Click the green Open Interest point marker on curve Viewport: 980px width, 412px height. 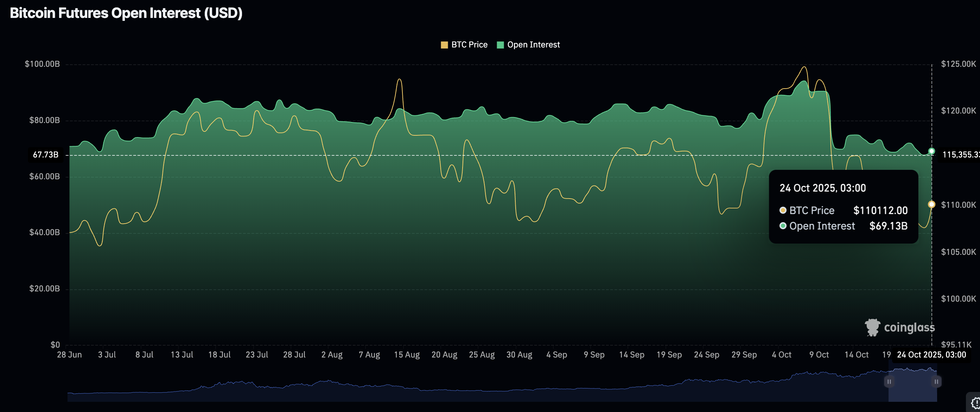click(x=931, y=151)
